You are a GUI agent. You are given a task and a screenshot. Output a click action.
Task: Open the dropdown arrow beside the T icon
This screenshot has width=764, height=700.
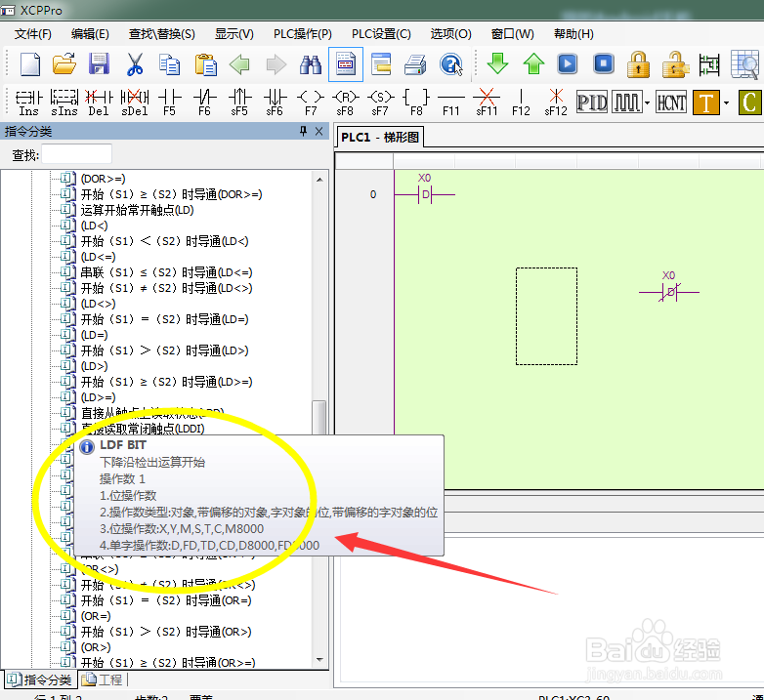pyautogui.click(x=726, y=103)
